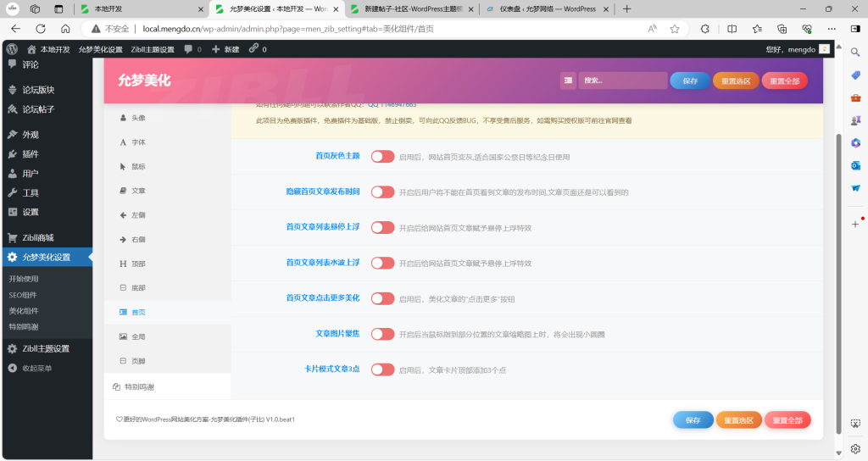Toggle the 首页灰色主题 switch
Image resolution: width=868 pixels, height=461 pixels.
coord(382,157)
